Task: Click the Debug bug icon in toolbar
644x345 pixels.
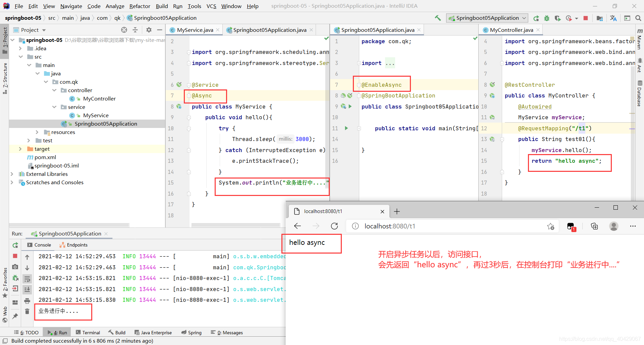Action: [547, 18]
